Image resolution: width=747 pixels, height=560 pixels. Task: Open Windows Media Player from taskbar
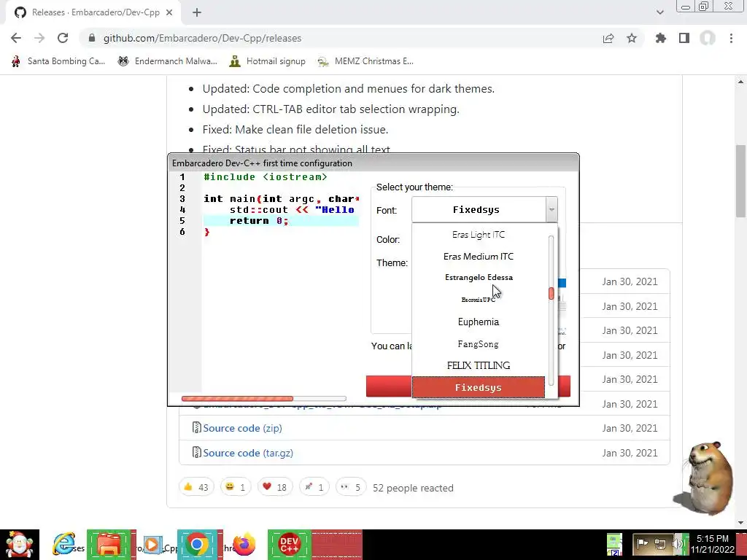[152, 545]
